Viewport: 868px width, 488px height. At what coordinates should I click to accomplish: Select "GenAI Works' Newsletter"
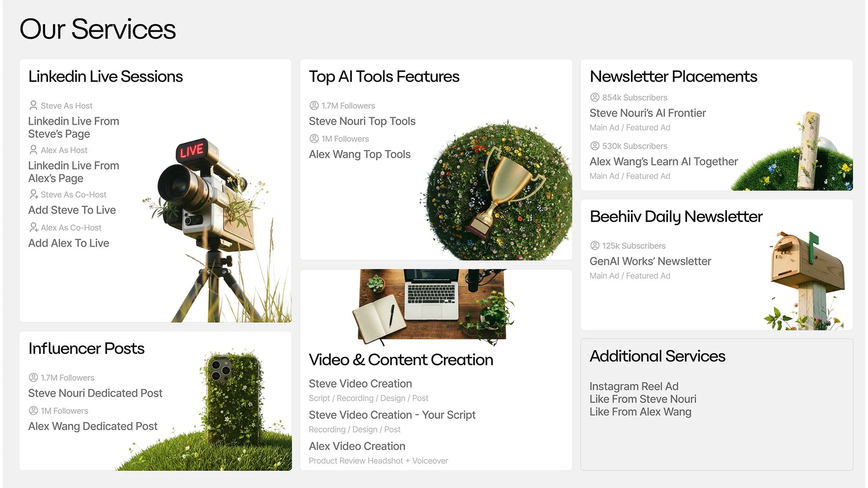[650, 261]
